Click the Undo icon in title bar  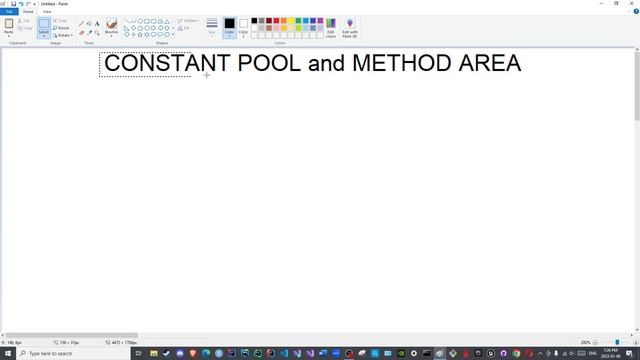coord(21,4)
